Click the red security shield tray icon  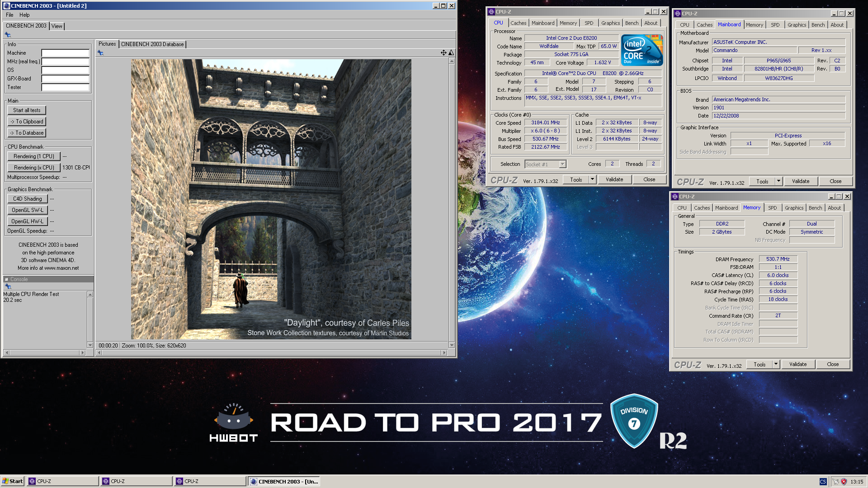(x=844, y=482)
